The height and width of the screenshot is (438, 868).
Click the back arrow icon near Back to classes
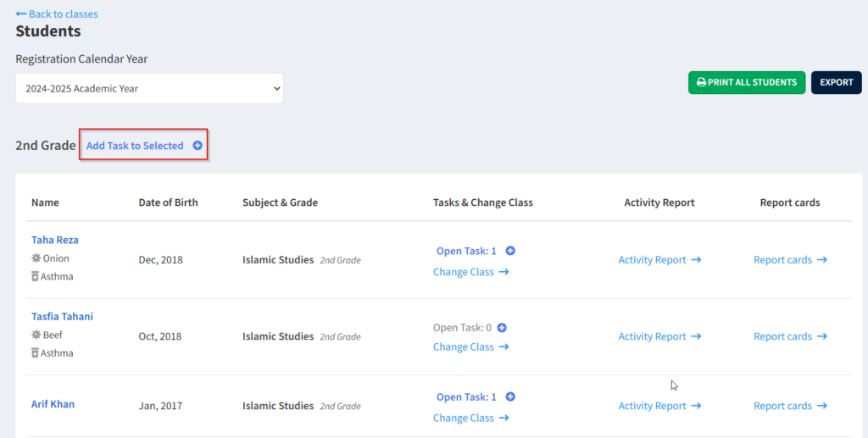[x=21, y=14]
